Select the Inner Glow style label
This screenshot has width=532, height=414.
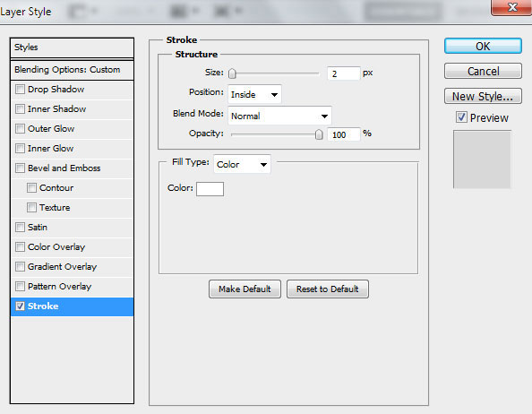pyautogui.click(x=50, y=148)
